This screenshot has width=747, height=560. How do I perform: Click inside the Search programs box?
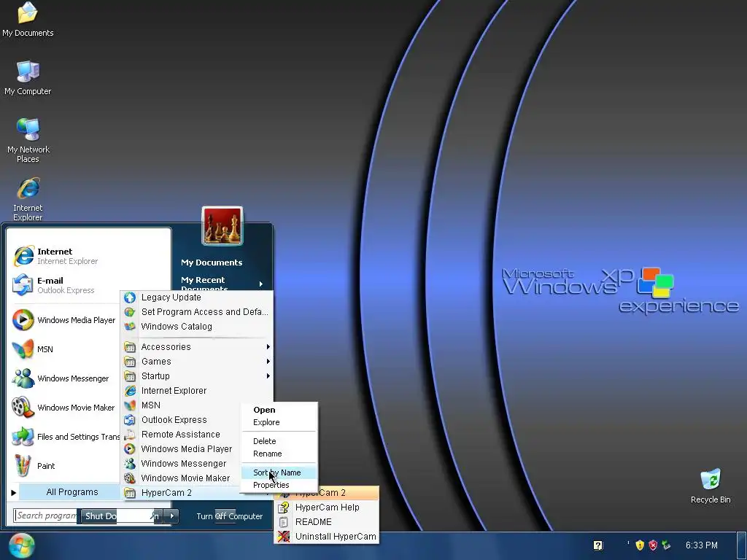(x=44, y=516)
